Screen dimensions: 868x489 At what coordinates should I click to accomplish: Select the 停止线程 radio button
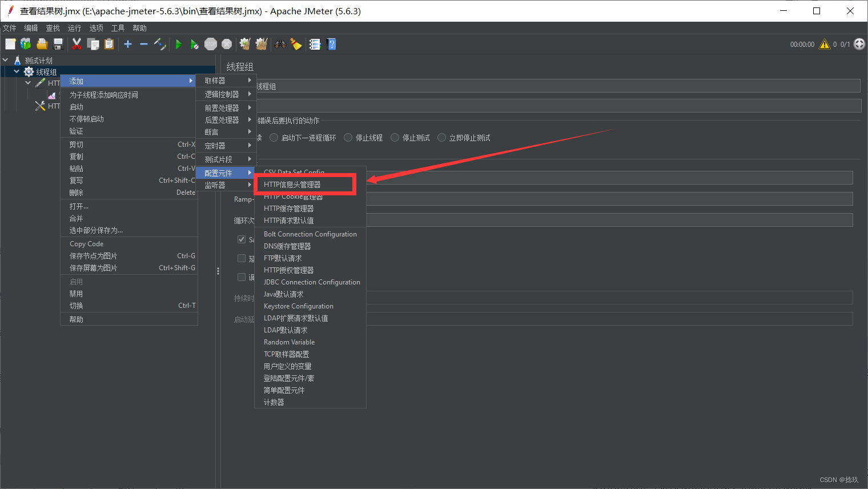click(348, 138)
